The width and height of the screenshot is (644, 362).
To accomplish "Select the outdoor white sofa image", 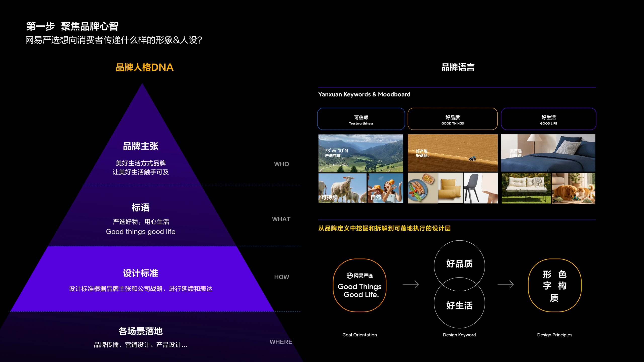I will click(526, 188).
